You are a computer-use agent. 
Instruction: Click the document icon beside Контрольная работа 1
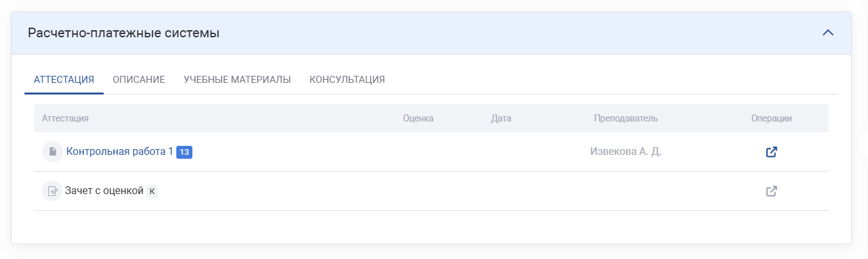(x=52, y=152)
